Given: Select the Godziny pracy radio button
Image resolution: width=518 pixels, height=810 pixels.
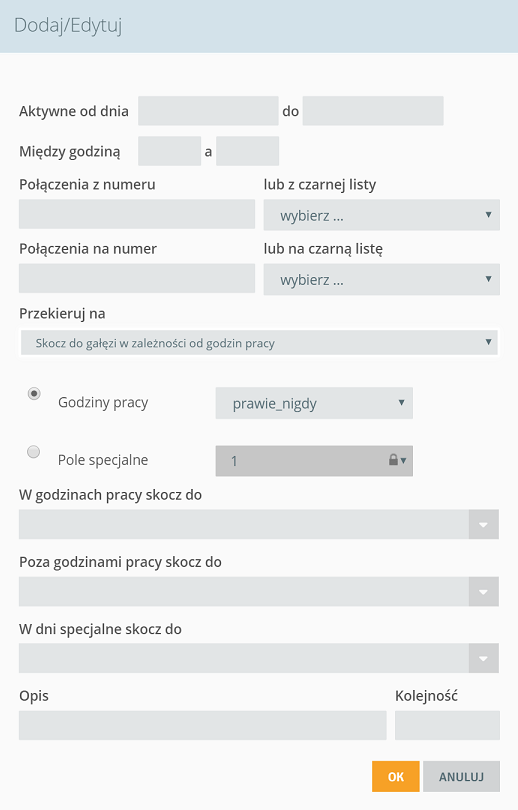Looking at the screenshot, I should (x=34, y=394).
